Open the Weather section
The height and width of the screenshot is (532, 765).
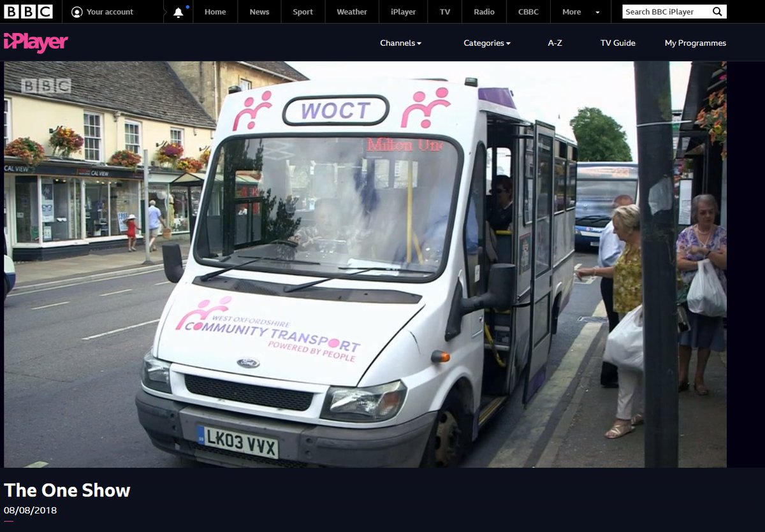[352, 12]
